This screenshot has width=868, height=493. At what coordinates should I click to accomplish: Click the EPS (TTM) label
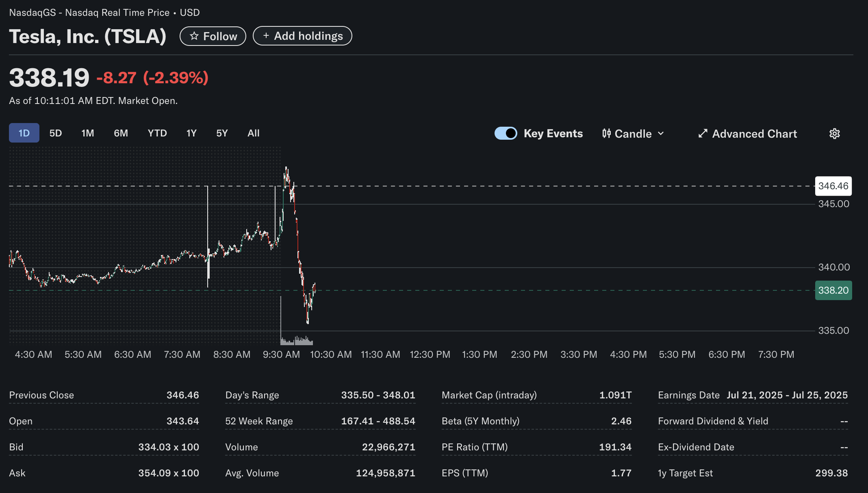(465, 473)
